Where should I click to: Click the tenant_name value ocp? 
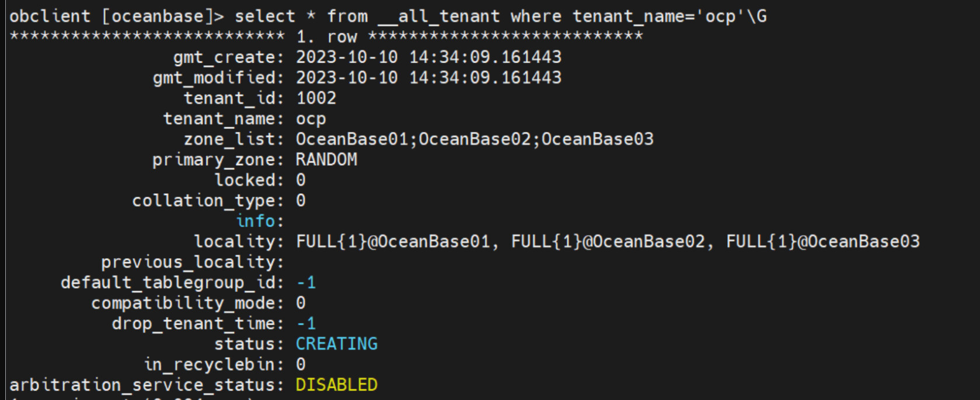(311, 119)
